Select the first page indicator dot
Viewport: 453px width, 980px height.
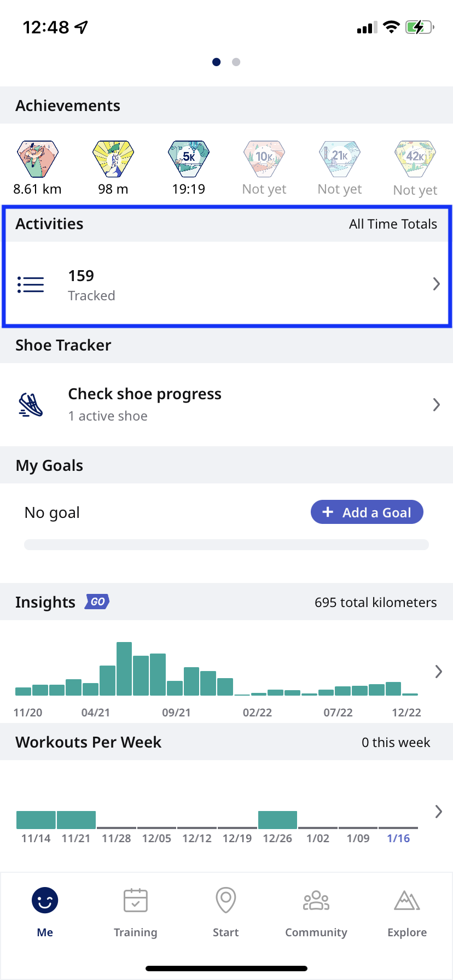pos(217,62)
